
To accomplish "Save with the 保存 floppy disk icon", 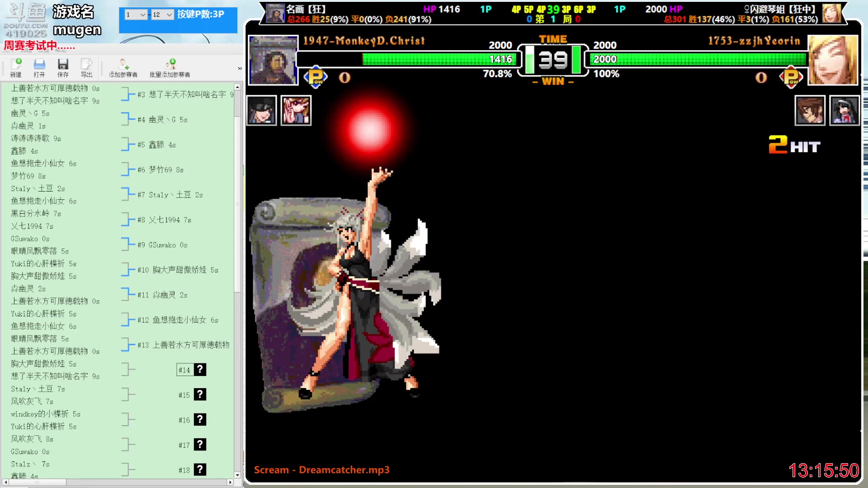I will 63,67.
